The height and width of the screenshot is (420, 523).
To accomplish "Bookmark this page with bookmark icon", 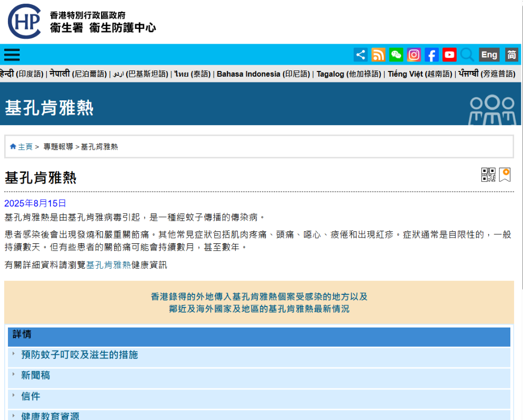I will [505, 175].
